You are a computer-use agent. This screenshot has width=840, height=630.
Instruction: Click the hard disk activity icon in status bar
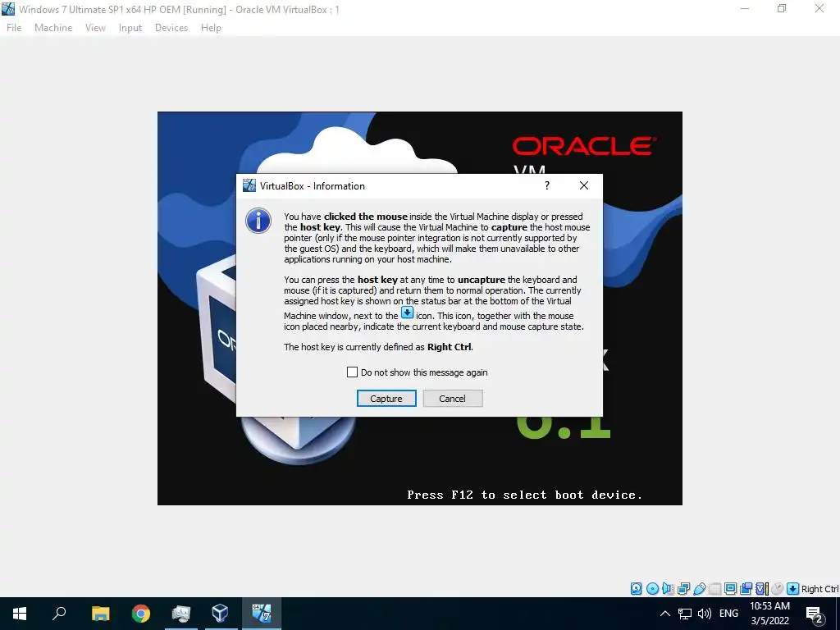[x=636, y=589]
